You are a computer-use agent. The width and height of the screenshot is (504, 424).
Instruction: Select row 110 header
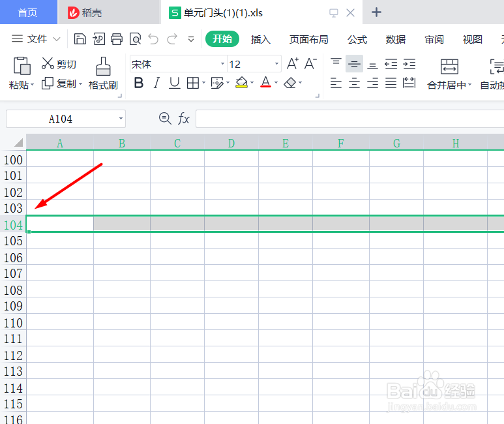(x=13, y=323)
